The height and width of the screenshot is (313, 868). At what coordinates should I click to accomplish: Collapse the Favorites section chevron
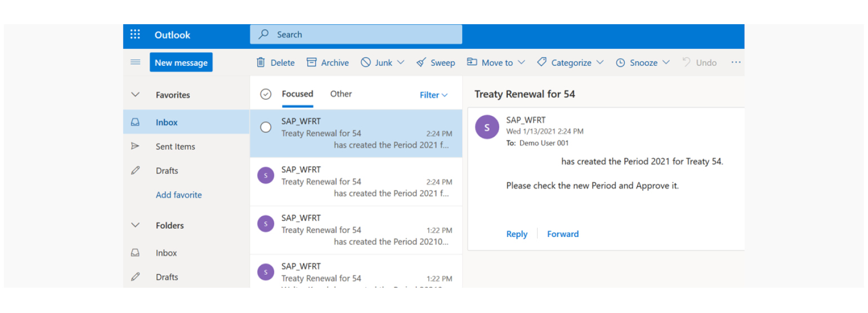[x=135, y=95]
